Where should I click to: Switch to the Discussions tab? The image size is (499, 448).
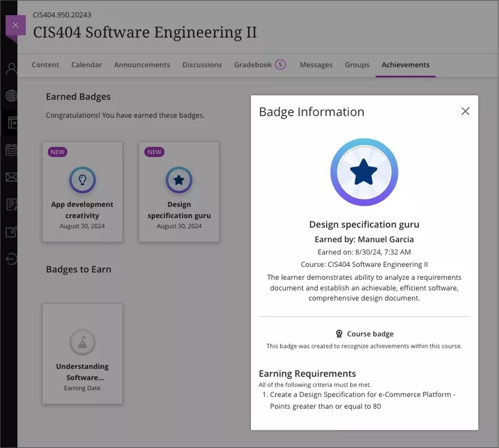point(202,65)
